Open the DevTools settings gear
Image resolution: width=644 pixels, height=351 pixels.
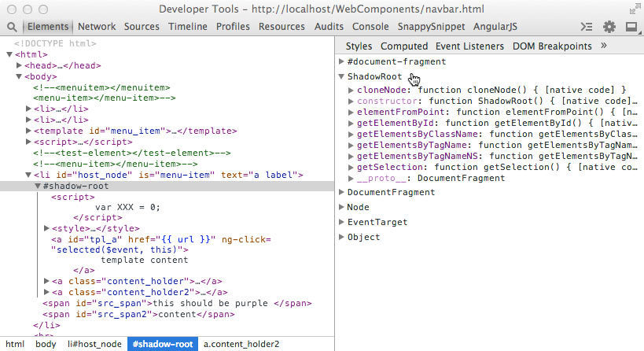click(x=609, y=27)
